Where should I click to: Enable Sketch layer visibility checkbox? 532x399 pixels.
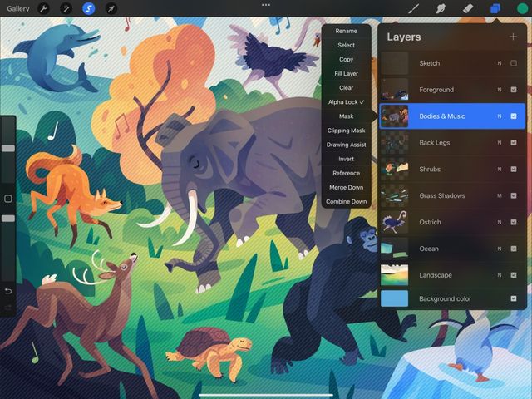pyautogui.click(x=514, y=63)
